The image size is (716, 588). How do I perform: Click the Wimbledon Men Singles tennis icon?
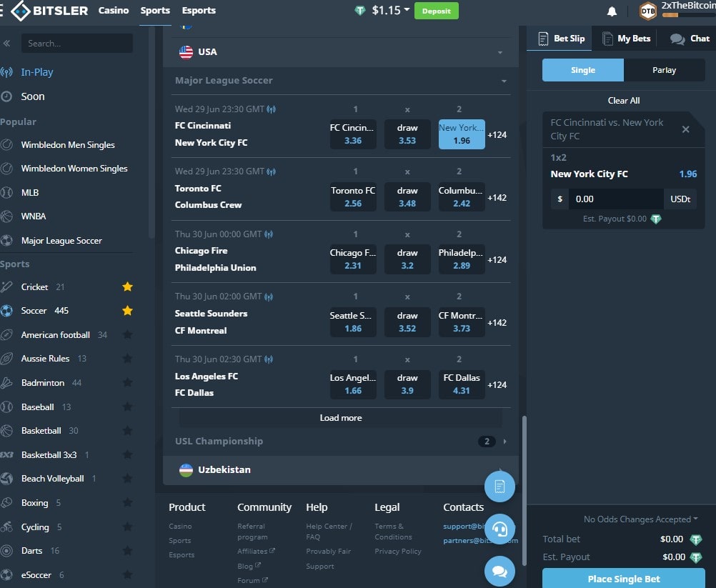[6, 145]
